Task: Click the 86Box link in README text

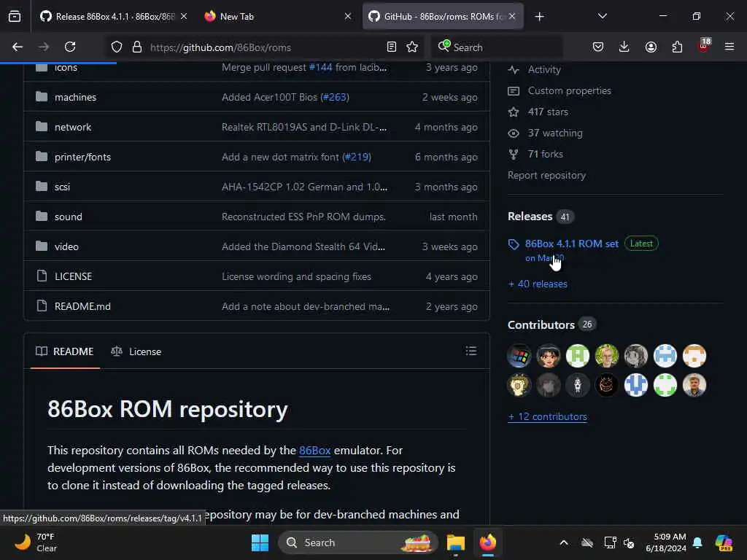Action: coord(314,451)
